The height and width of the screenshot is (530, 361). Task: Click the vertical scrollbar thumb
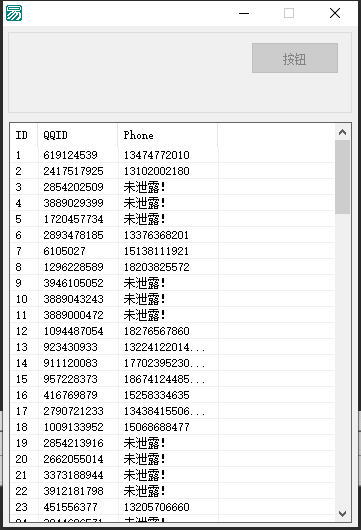(342, 177)
